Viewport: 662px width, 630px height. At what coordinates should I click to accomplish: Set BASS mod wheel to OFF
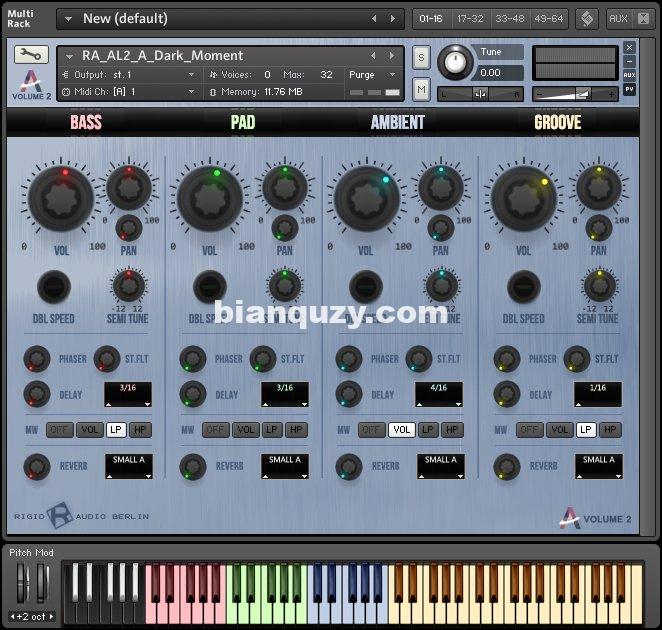tap(60, 430)
